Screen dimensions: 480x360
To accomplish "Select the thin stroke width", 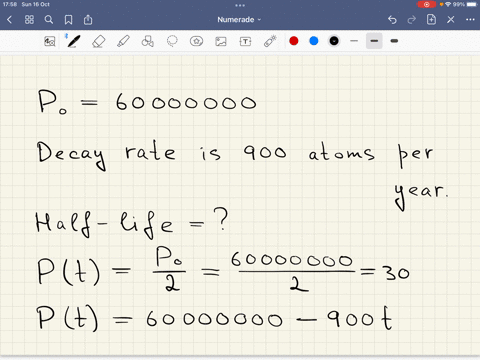I will (x=354, y=41).
